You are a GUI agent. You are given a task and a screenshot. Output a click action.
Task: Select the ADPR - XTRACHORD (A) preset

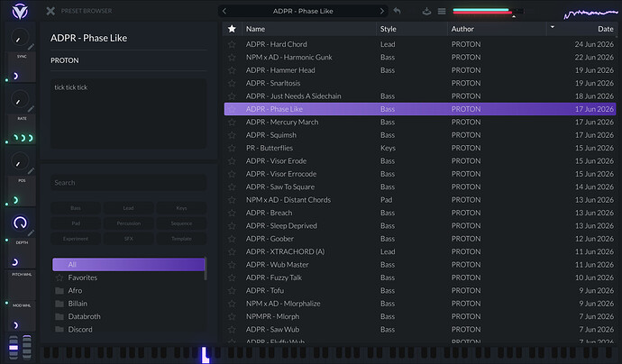pyautogui.click(x=420, y=251)
